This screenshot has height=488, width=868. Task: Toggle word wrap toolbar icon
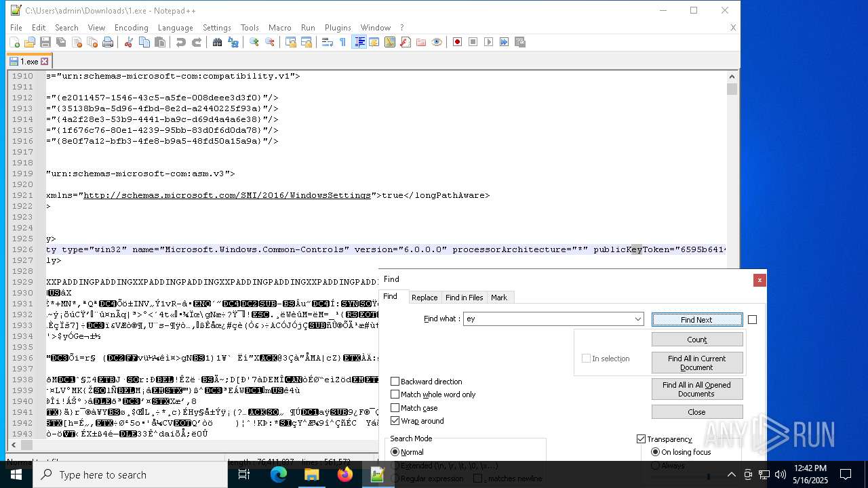pos(327,42)
